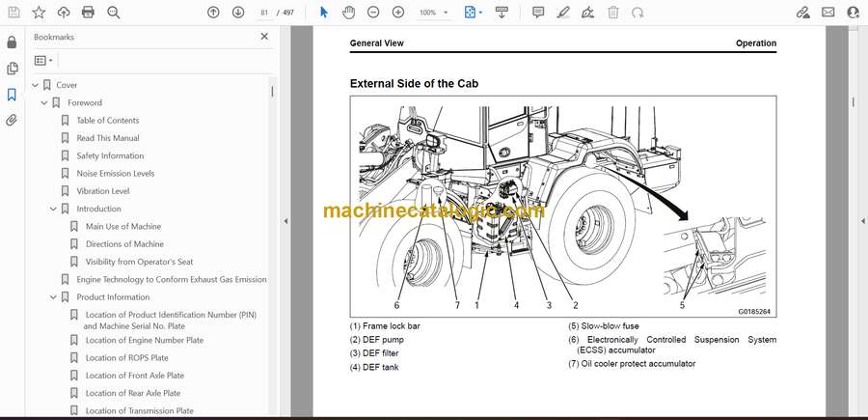Share a link to this file

[802, 13]
